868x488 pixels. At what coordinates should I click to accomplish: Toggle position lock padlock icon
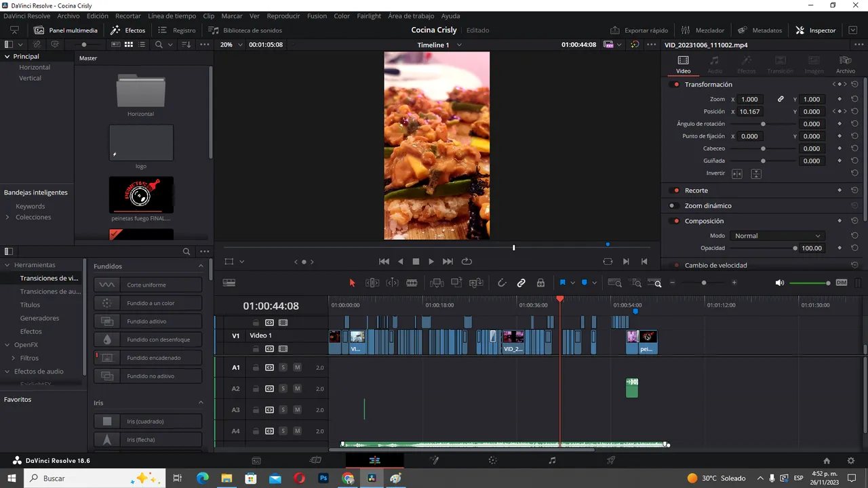[540, 283]
